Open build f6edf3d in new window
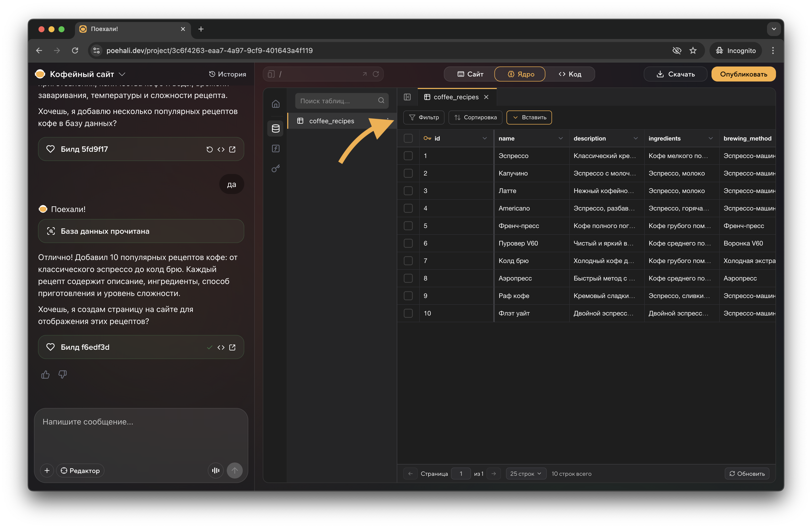The width and height of the screenshot is (812, 528). coord(232,347)
